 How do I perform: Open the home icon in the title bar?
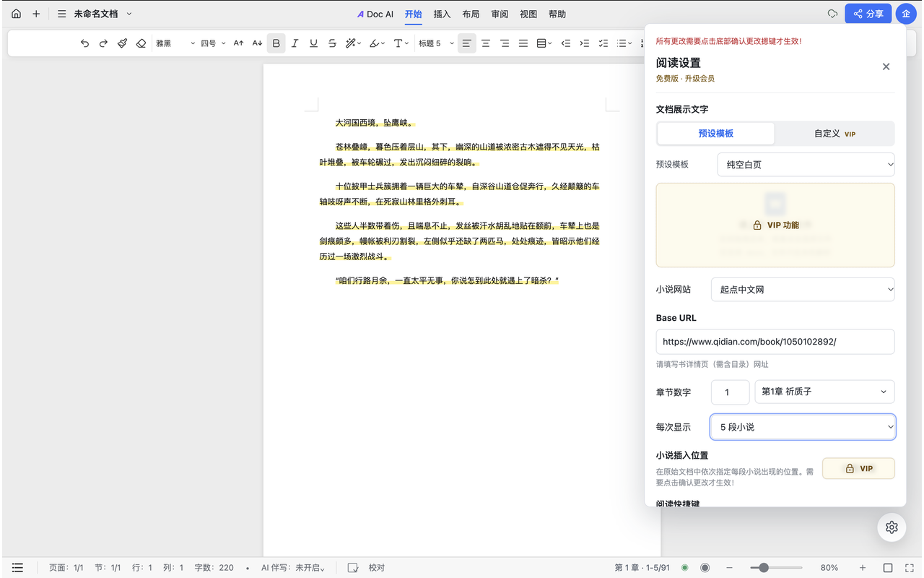(x=16, y=14)
